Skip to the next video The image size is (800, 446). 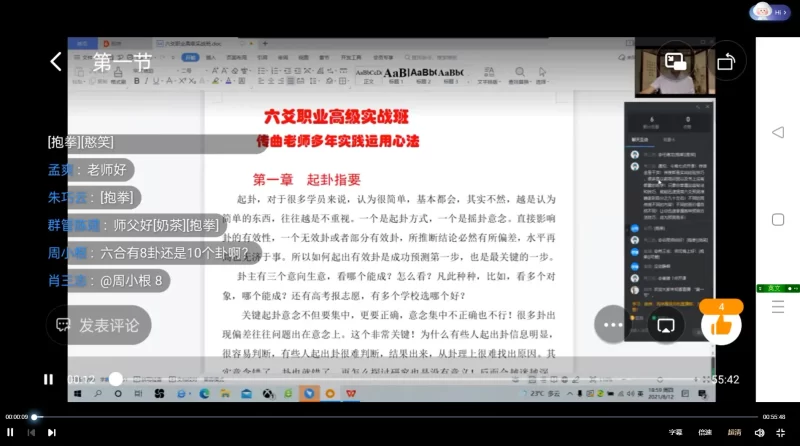(52, 432)
